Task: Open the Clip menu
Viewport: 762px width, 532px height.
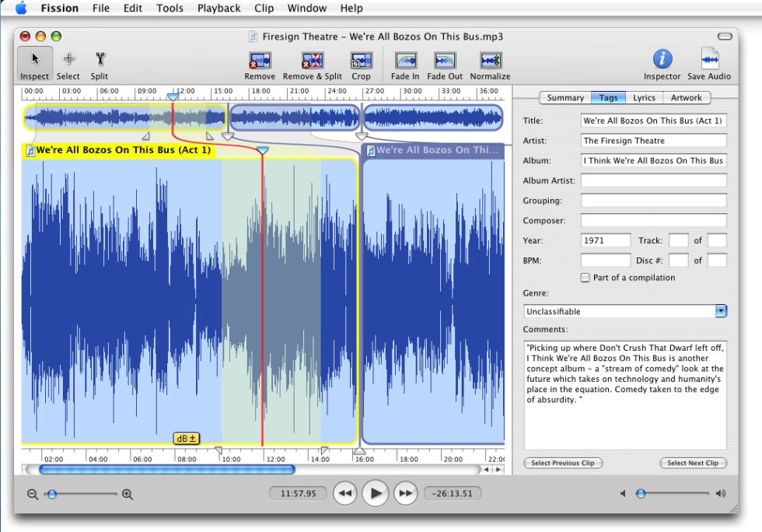Action: [x=264, y=9]
